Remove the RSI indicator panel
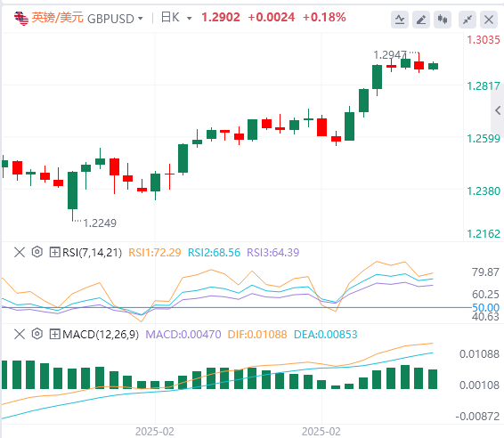The width and height of the screenshot is (504, 438). click(x=20, y=252)
